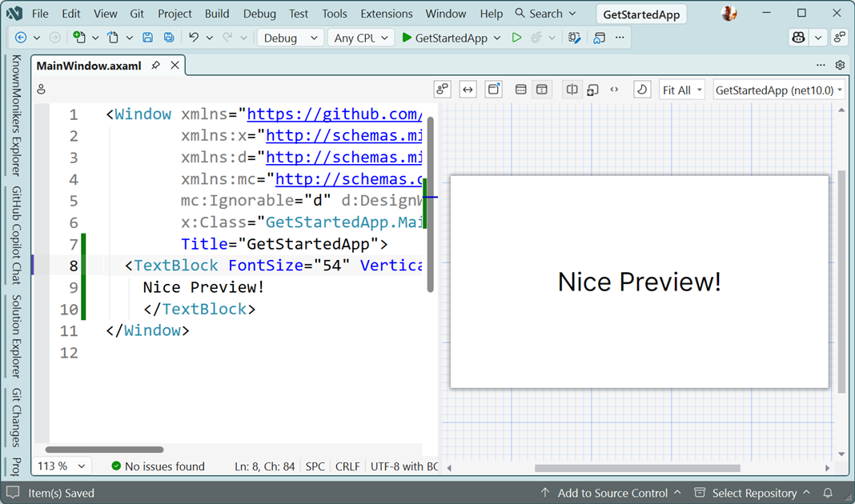The width and height of the screenshot is (855, 504).
Task: Open the Edit menu
Action: click(x=71, y=14)
